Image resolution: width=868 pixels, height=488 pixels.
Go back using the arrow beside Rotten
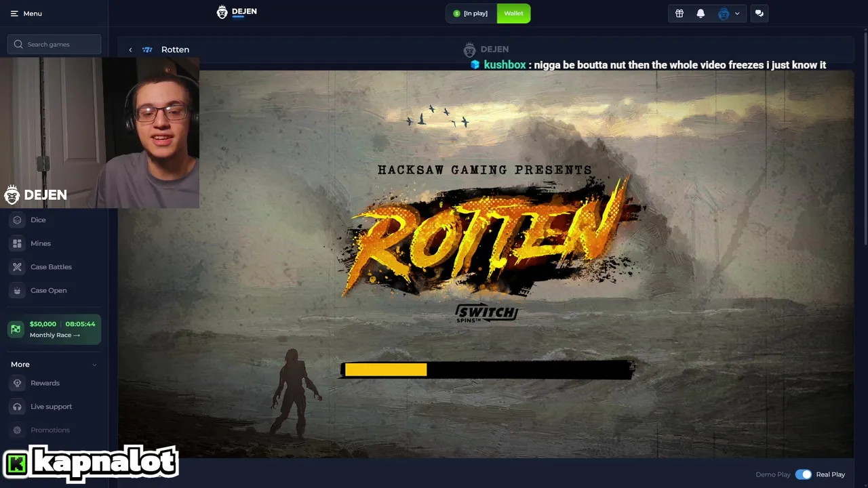pyautogui.click(x=130, y=49)
